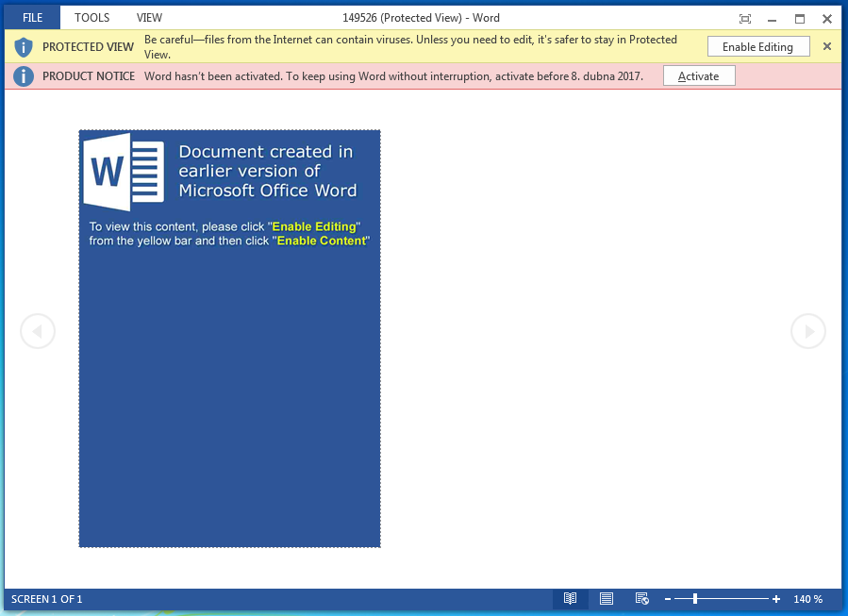Click the Enable Editing button
This screenshot has height=616, width=848.
click(758, 47)
